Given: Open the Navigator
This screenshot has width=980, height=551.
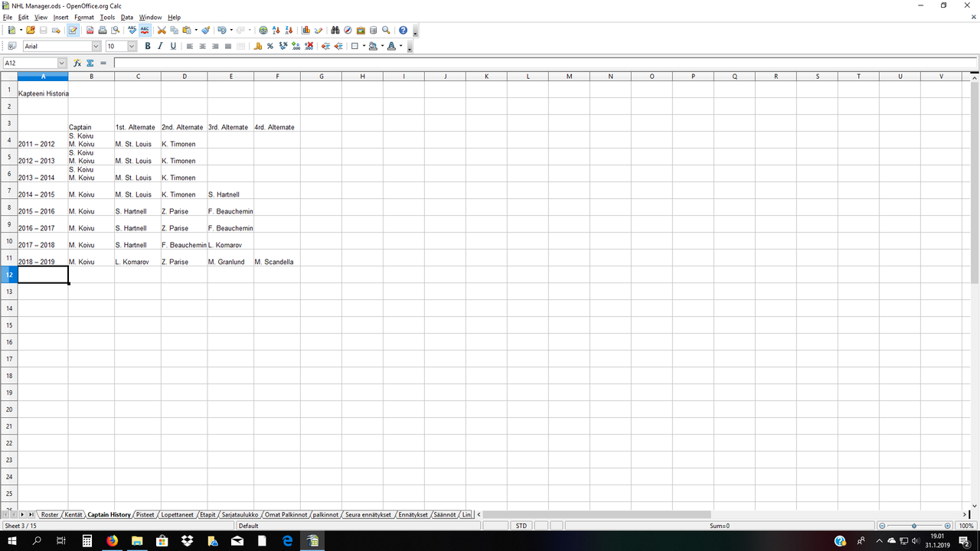Looking at the screenshot, I should coord(348,30).
